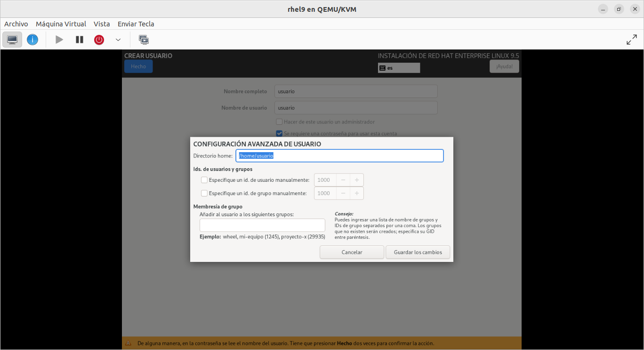Click the Membresía de grupo heading

217,206
